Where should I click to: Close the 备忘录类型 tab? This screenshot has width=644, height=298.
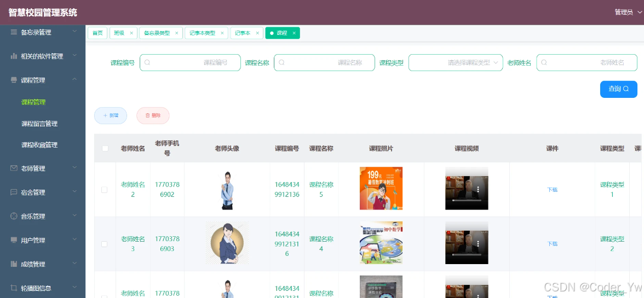(x=176, y=33)
